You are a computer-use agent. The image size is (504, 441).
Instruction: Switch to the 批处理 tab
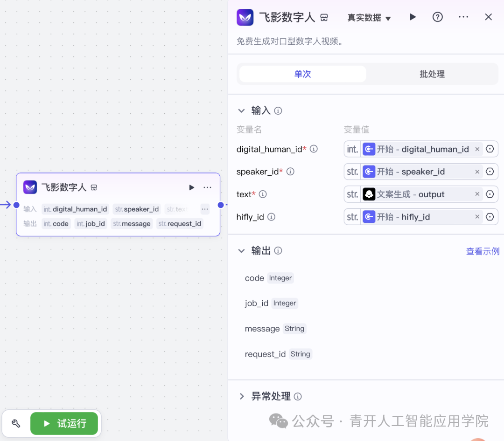432,74
